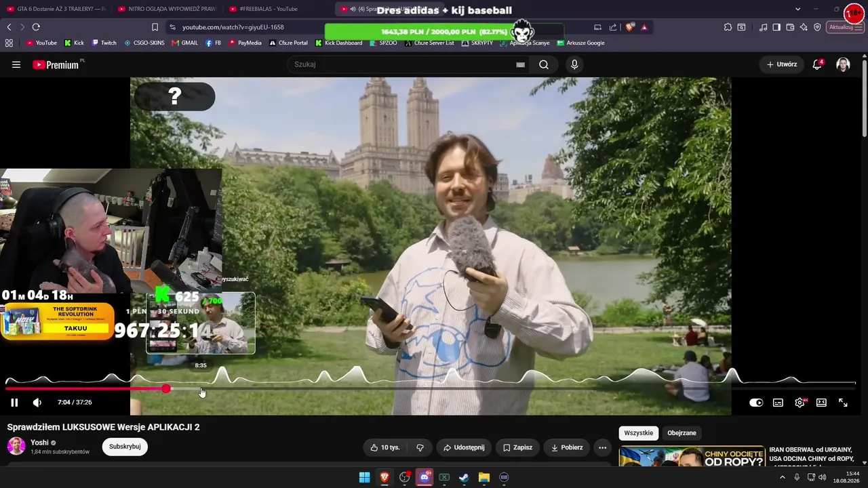Viewport: 868px width, 488px height.
Task: Open the bookmarks apps grid icon
Action: point(9,43)
